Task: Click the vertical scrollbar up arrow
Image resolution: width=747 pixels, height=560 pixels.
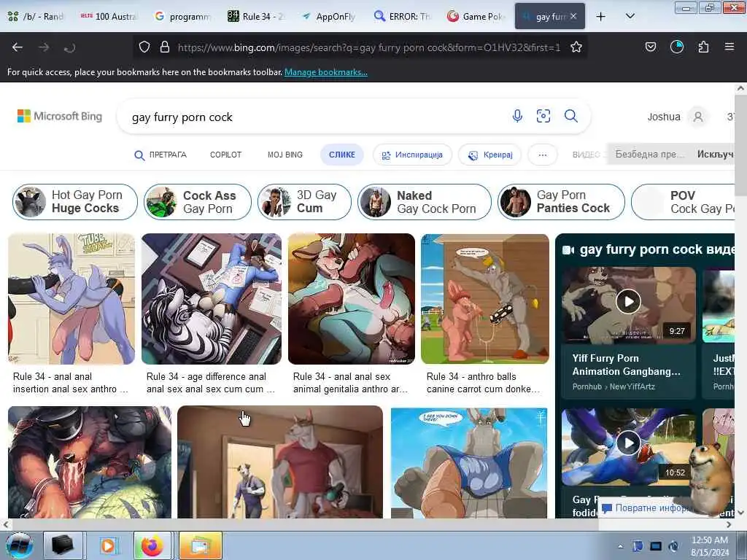Action: 740,88
